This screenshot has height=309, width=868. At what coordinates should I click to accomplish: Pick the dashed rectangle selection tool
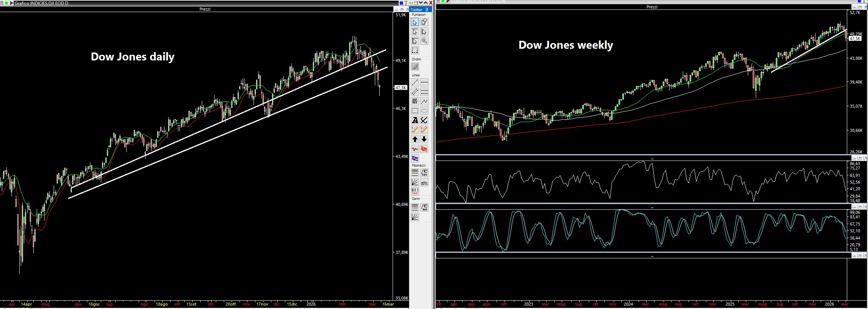click(x=415, y=50)
